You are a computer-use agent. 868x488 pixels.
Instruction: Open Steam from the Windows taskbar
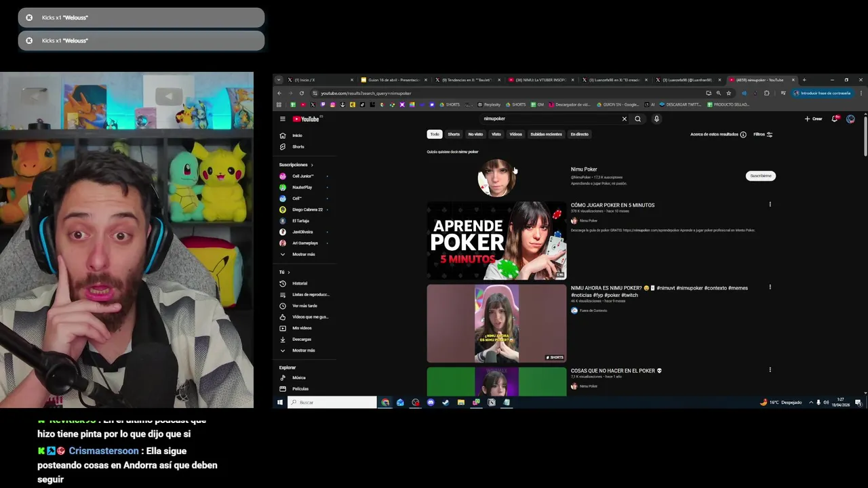446,403
